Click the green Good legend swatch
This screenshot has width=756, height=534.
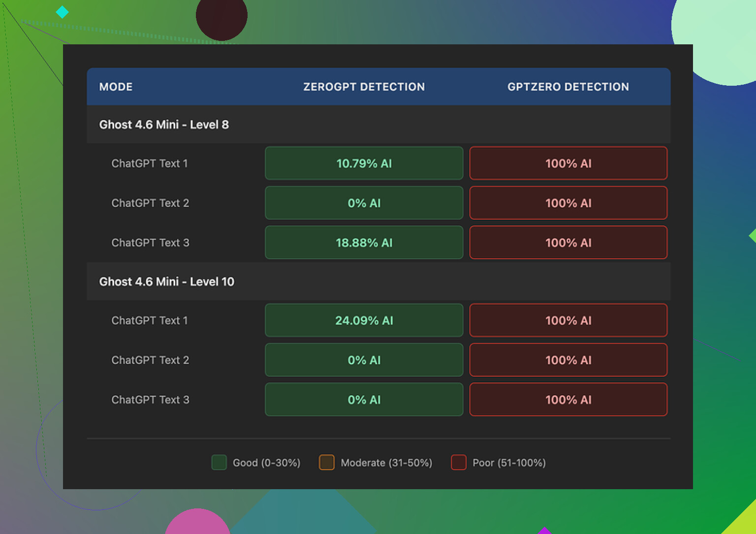click(219, 463)
